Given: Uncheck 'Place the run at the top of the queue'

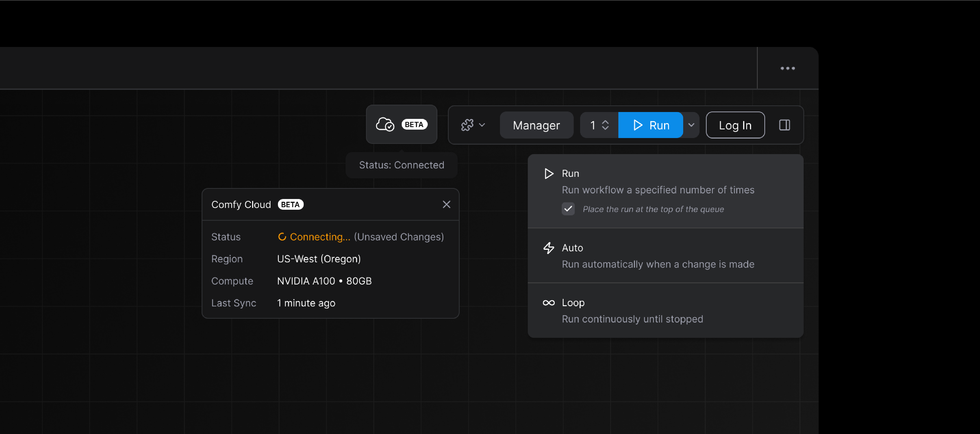Looking at the screenshot, I should tap(568, 209).
